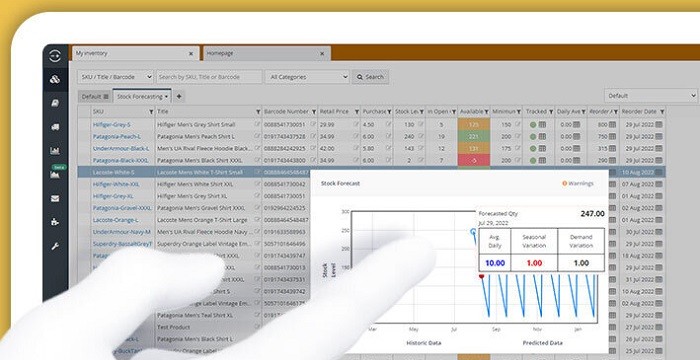Viewport: 700px width, 360px height.
Task: Open grid icon beside reorder amount 750
Action: click(612, 136)
